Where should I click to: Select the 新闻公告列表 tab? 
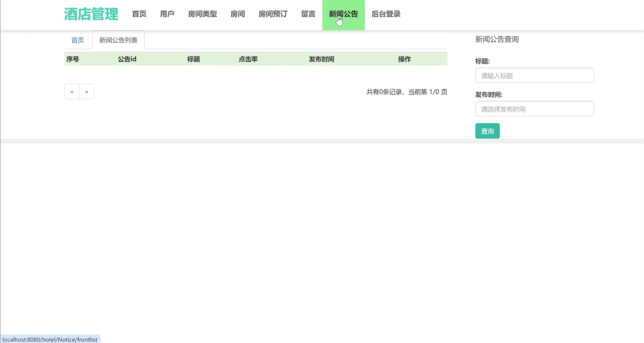coord(118,40)
